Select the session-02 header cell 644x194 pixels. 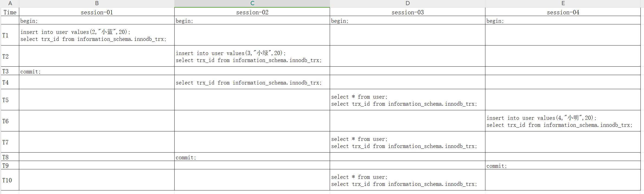click(252, 12)
